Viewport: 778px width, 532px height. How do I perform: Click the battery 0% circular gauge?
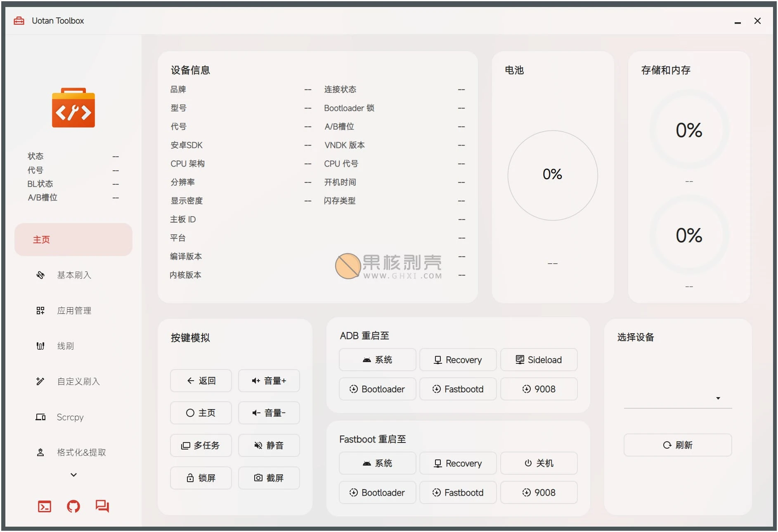tap(553, 175)
